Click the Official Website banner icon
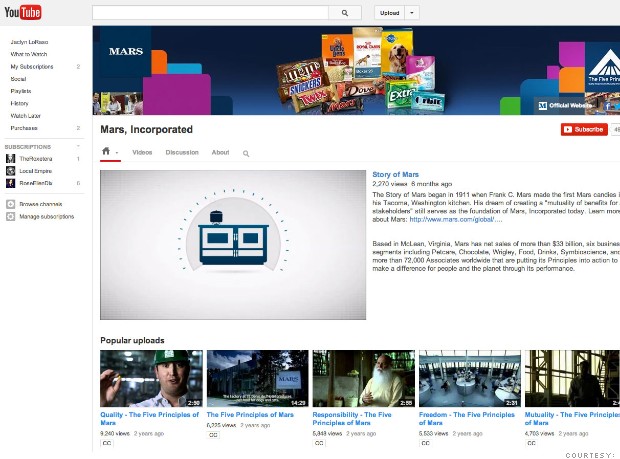This screenshot has width=620, height=459. 543,105
